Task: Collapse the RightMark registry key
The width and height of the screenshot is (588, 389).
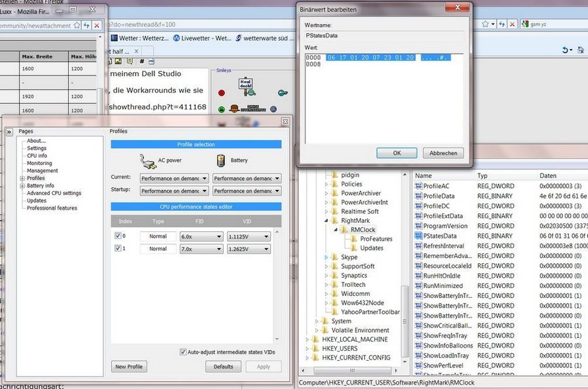Action: pyautogui.click(x=326, y=221)
